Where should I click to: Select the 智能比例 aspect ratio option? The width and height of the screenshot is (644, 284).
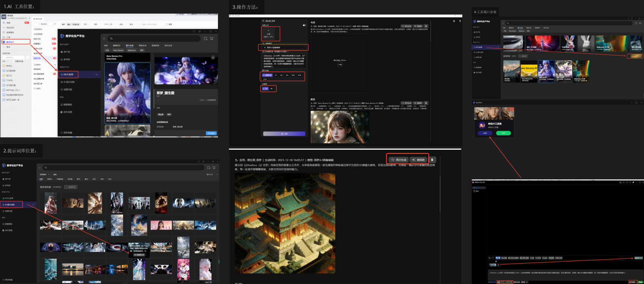pyautogui.click(x=267, y=75)
